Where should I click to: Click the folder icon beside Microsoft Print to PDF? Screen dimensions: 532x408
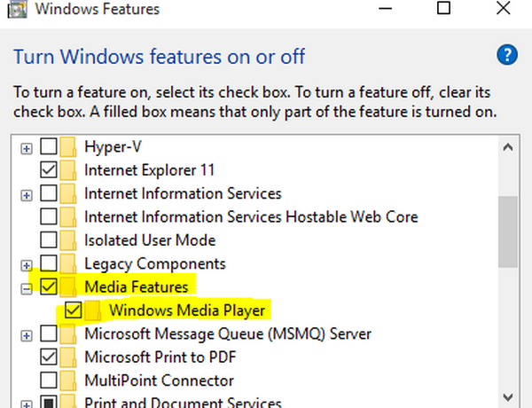click(71, 357)
